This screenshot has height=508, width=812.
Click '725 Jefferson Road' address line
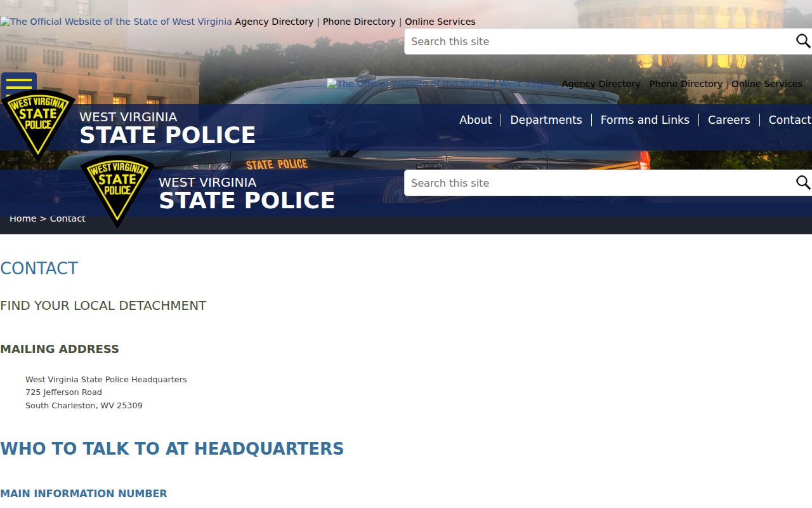pyautogui.click(x=63, y=392)
